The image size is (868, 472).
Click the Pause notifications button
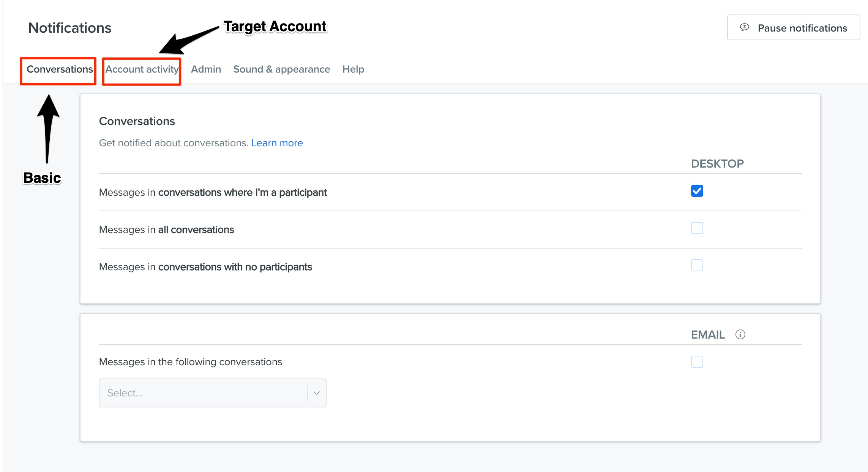pyautogui.click(x=793, y=28)
